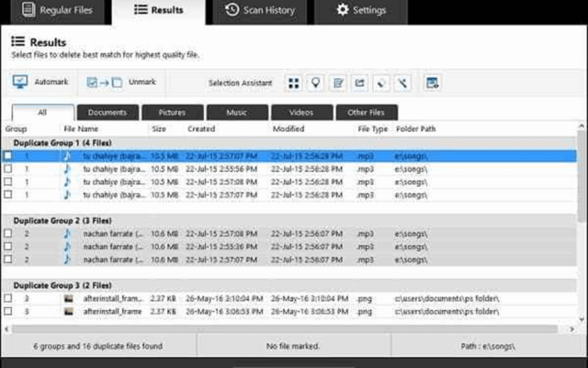Filter results by Videos tab
The image size is (588, 368).
(302, 112)
